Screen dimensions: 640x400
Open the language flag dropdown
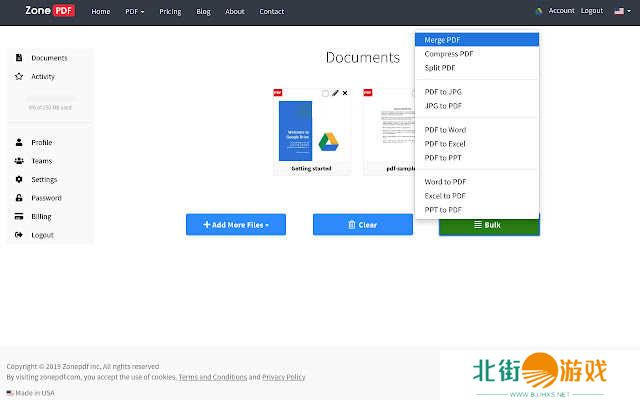[621, 11]
